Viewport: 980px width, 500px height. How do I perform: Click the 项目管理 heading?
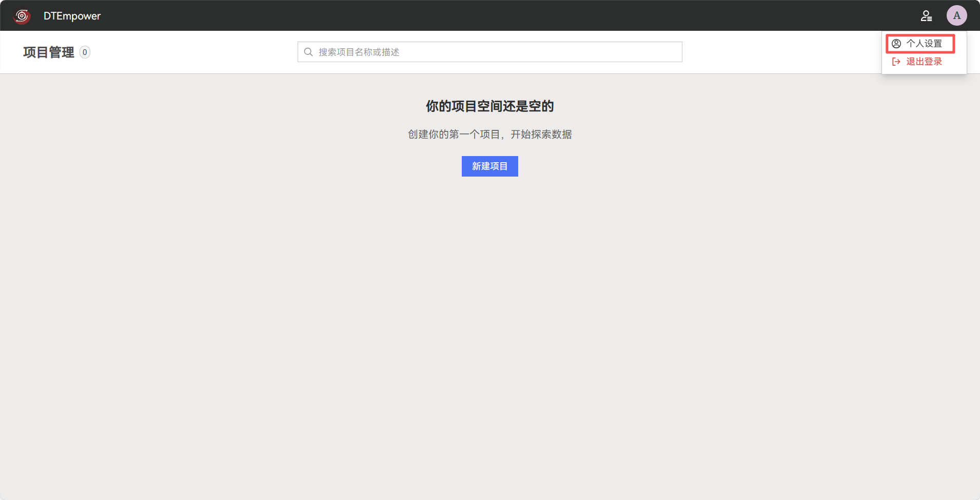(x=49, y=52)
